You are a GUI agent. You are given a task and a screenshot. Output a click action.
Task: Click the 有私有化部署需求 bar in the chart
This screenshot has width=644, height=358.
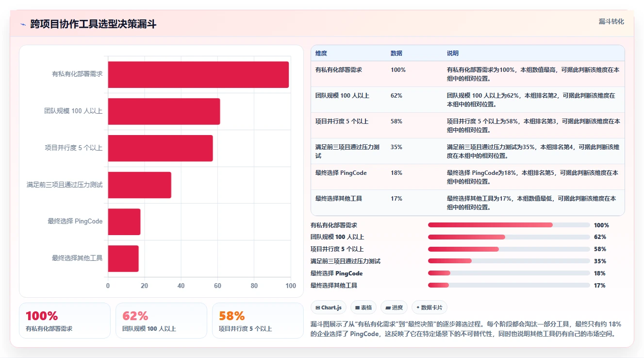point(198,75)
